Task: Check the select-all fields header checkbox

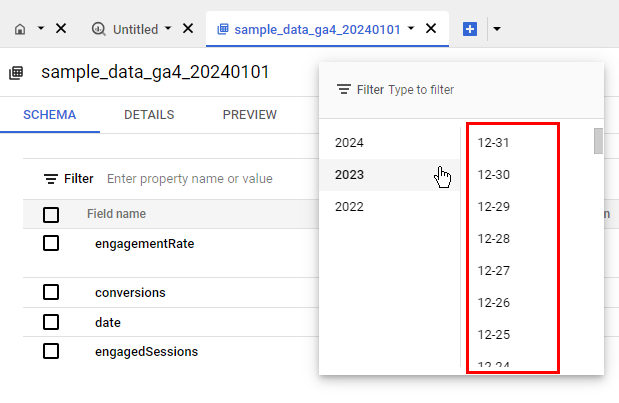Action: click(51, 214)
